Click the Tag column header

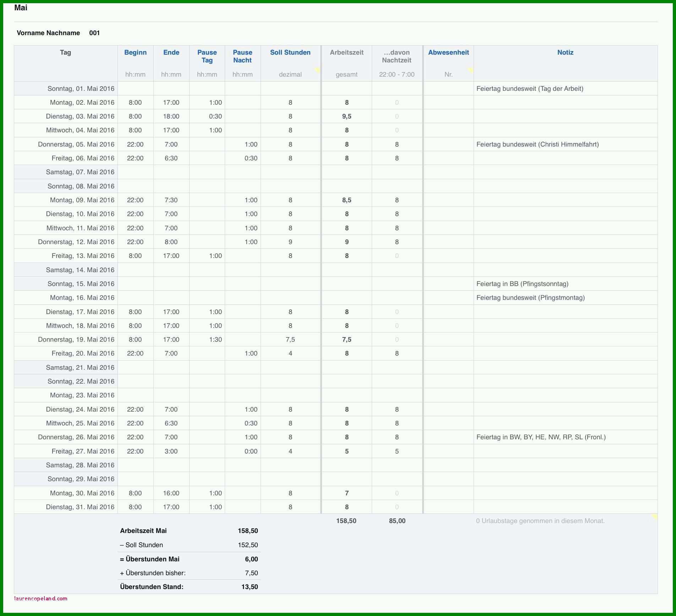pyautogui.click(x=65, y=53)
